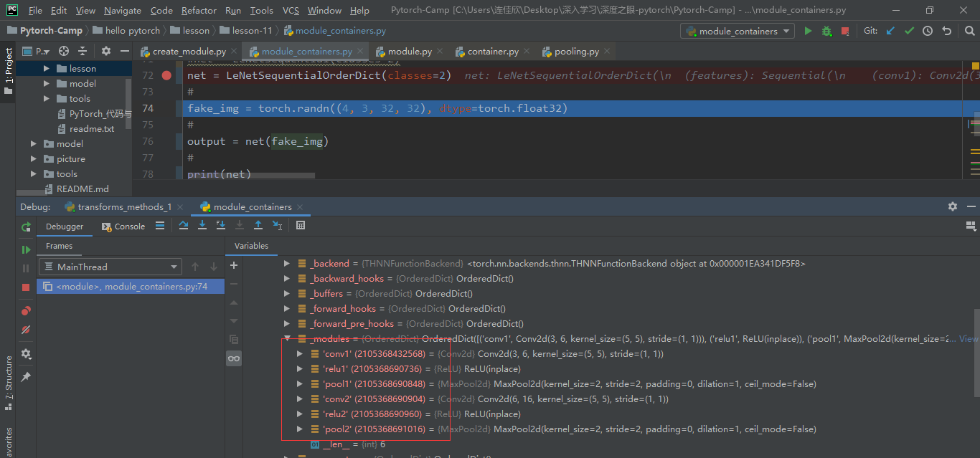This screenshot has width=980, height=458.
Task: Click the View link for _modules
Action: coord(968,338)
